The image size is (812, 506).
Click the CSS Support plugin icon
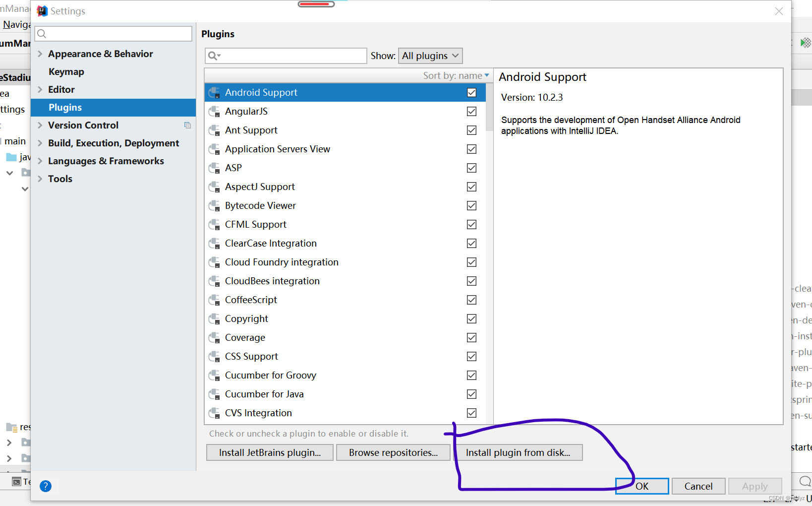pyautogui.click(x=214, y=356)
